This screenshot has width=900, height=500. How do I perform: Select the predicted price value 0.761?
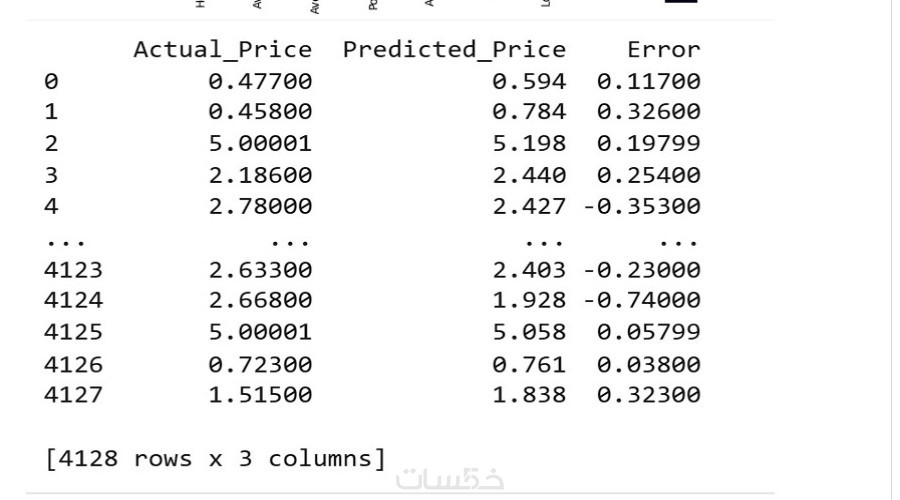528,364
